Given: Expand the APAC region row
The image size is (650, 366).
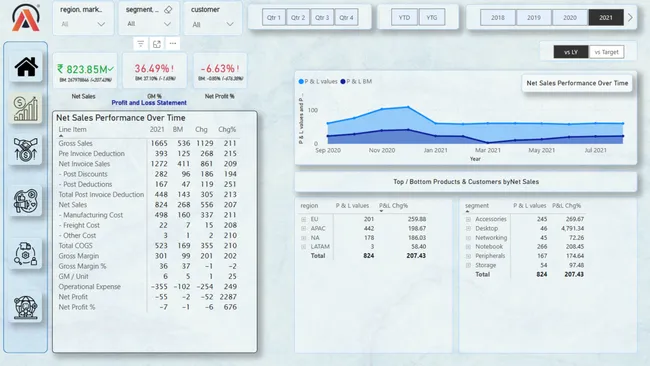Looking at the screenshot, I should point(303,228).
